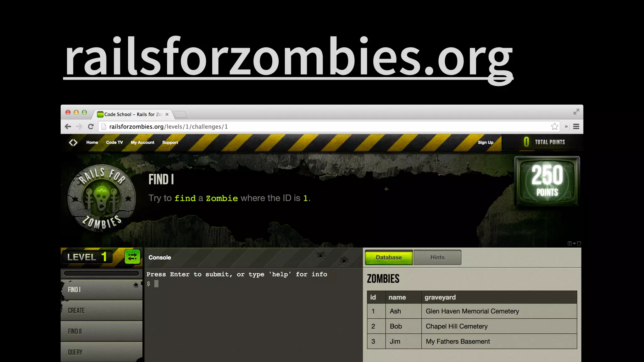Bookmark page with star icon
Image resolution: width=644 pixels, height=362 pixels.
554,127
